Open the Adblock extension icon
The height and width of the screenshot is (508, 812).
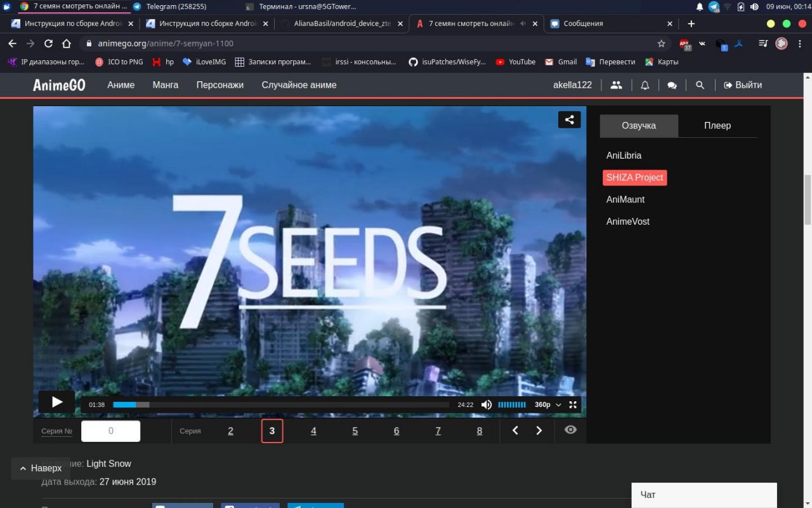(684, 44)
